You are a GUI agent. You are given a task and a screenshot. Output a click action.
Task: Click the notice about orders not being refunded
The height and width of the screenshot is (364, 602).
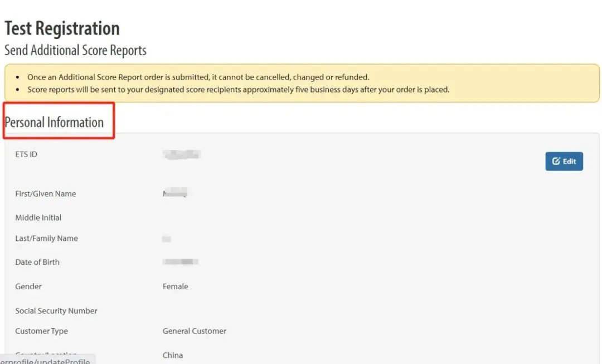(x=198, y=77)
